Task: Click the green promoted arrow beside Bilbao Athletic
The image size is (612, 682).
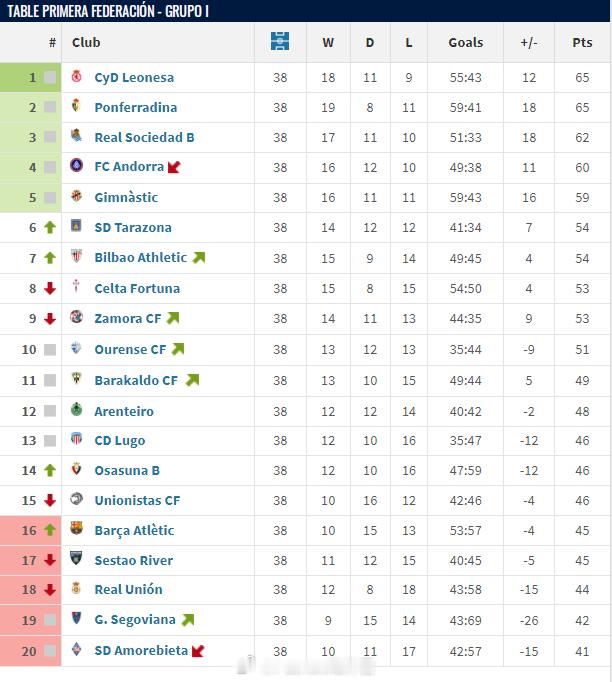Action: click(199, 258)
